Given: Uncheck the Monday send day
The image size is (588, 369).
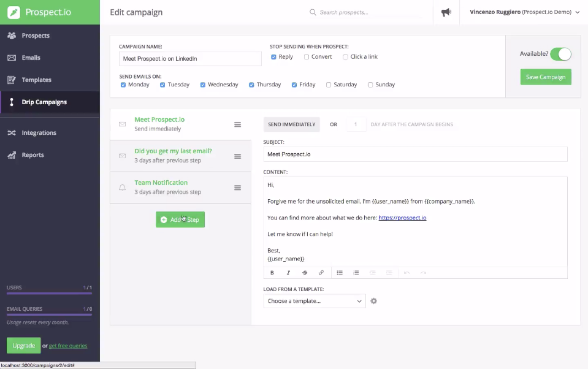Looking at the screenshot, I should [123, 85].
